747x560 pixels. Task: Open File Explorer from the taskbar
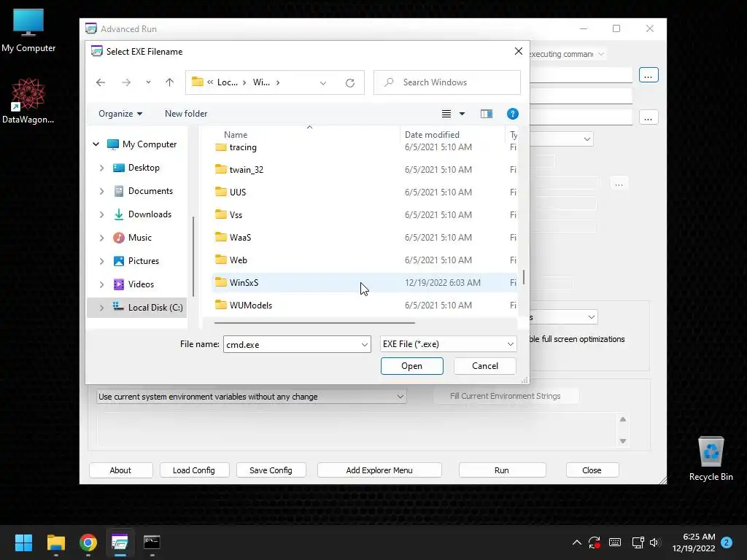coord(55,542)
